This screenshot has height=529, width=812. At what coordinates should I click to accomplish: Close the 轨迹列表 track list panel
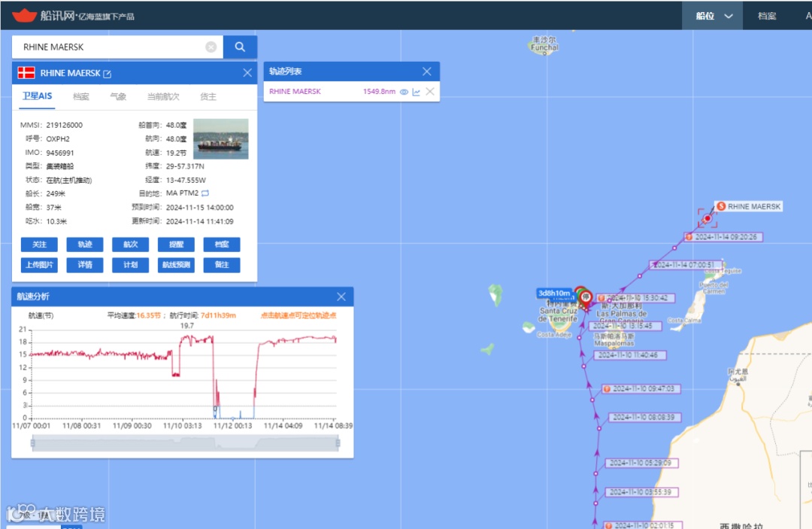pos(427,71)
